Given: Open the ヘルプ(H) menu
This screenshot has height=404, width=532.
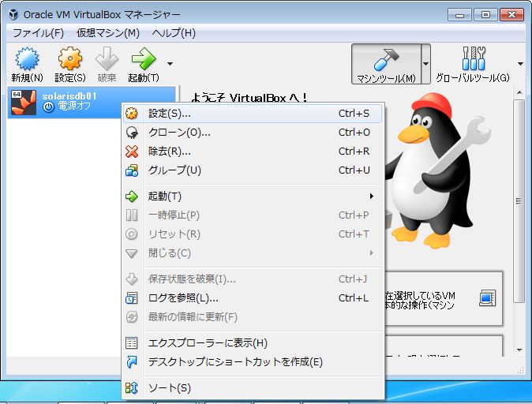Looking at the screenshot, I should click(174, 33).
